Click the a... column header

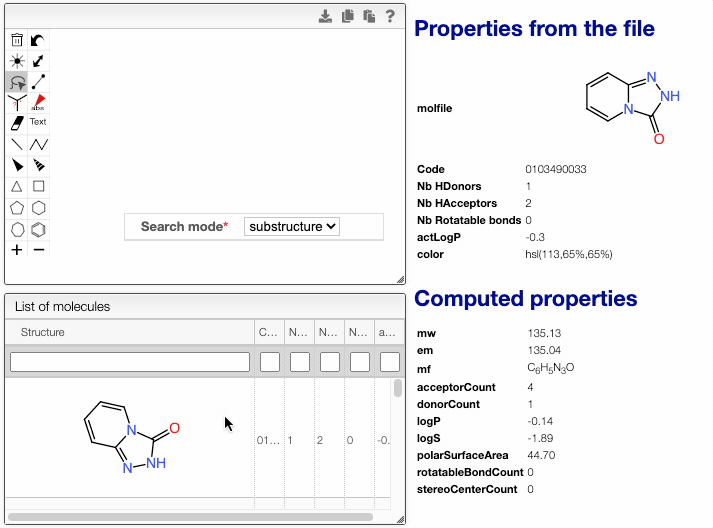(x=389, y=332)
